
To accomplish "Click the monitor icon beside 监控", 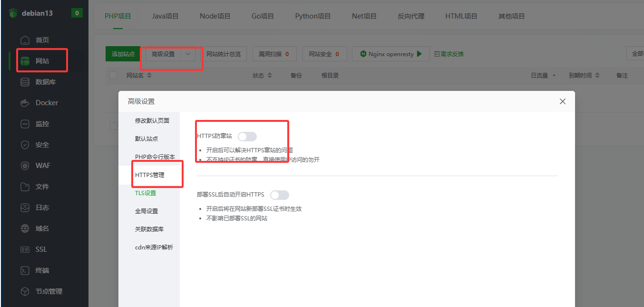I will (x=25, y=124).
